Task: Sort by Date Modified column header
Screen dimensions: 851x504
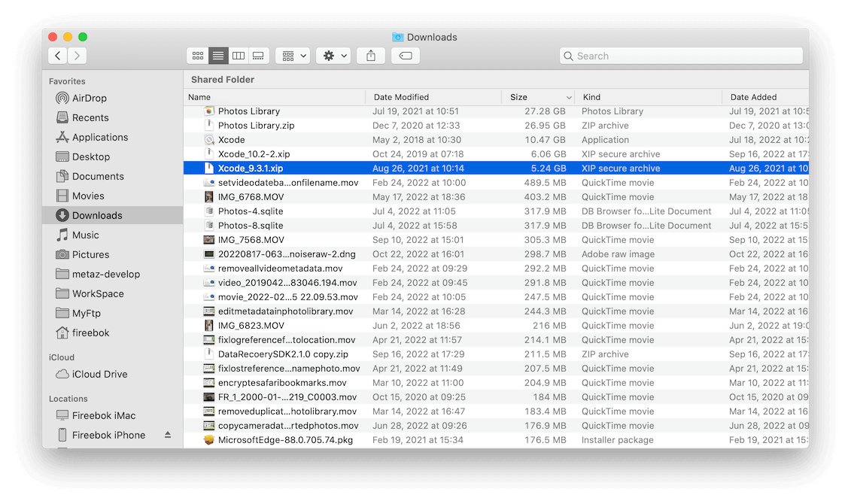Action: [433, 97]
